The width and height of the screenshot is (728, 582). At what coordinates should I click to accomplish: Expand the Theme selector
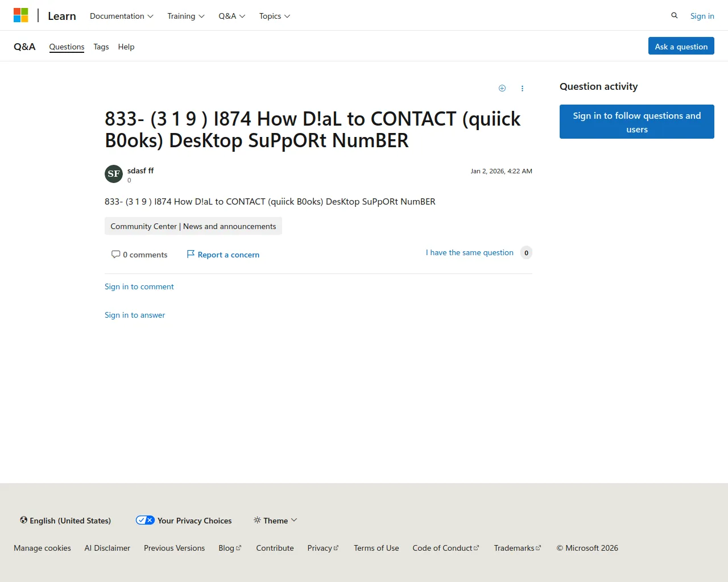coord(275,521)
